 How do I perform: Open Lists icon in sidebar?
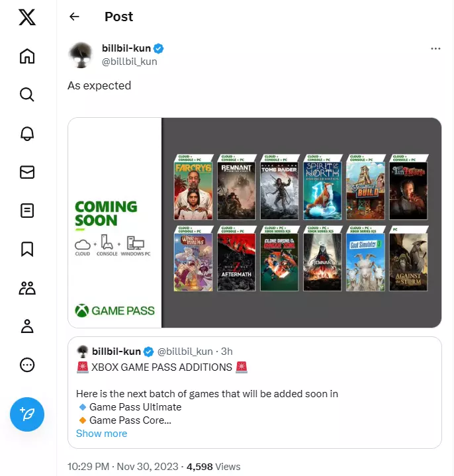pyautogui.click(x=27, y=211)
